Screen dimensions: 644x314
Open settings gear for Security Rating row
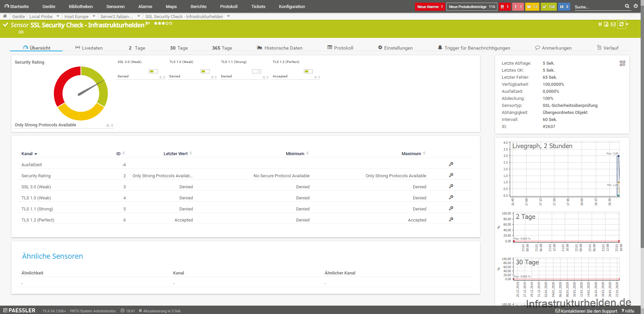click(451, 175)
